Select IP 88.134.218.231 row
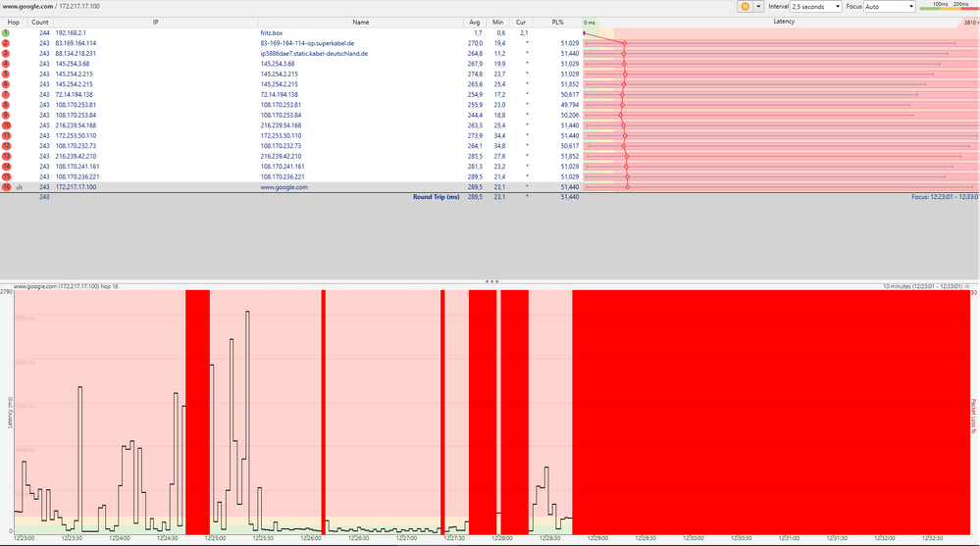The width and height of the screenshot is (980, 546). tap(76, 53)
